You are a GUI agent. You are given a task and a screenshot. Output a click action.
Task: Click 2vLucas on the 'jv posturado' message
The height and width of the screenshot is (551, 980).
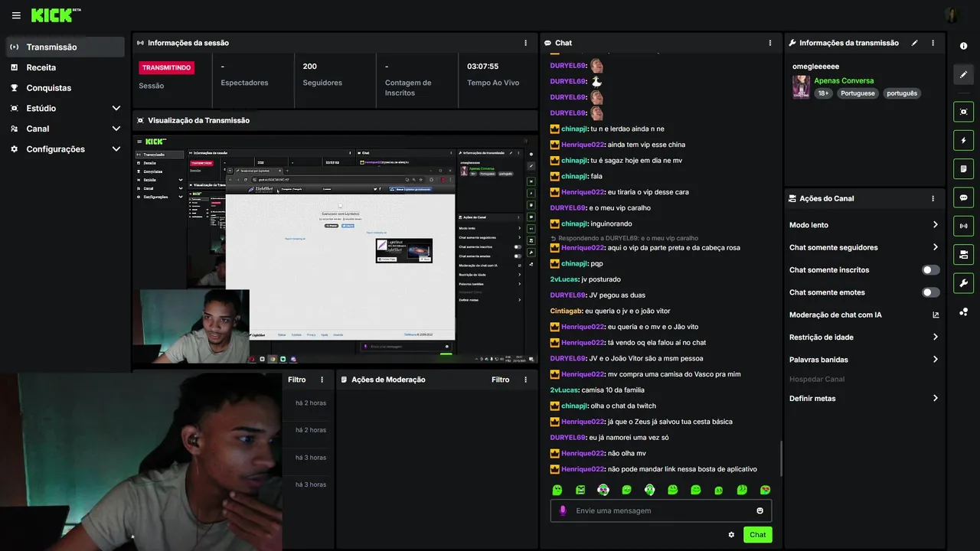564,279
